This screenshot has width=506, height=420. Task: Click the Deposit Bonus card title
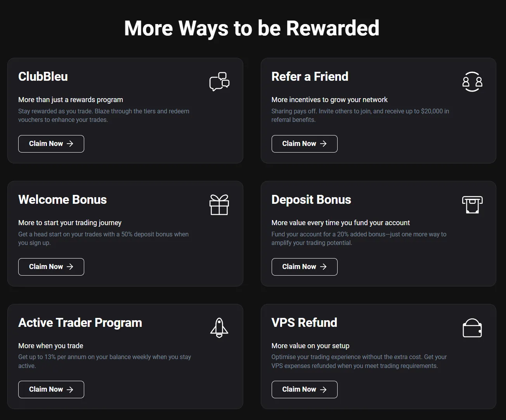pos(311,200)
